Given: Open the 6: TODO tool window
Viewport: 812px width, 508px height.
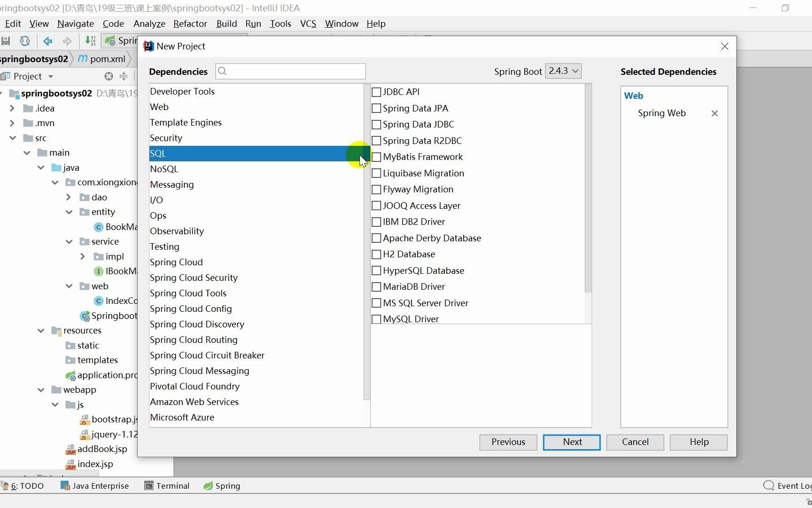Looking at the screenshot, I should [x=22, y=486].
